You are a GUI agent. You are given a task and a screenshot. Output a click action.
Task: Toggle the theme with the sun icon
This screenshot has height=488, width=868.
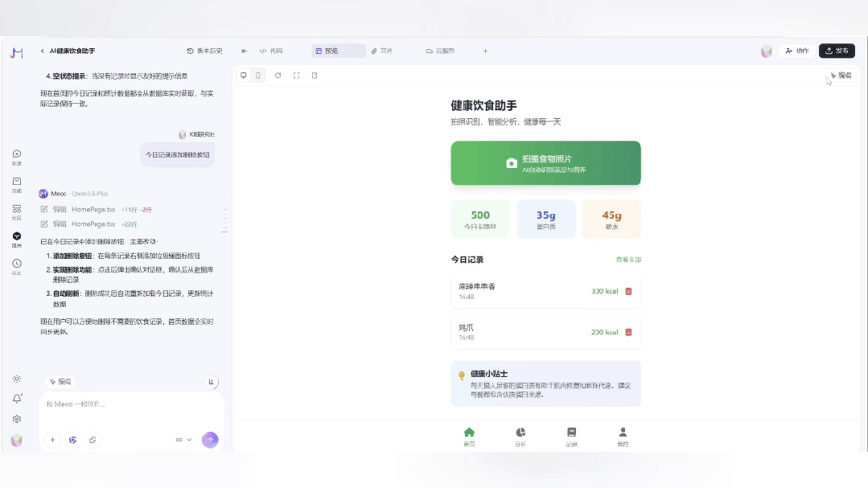(x=17, y=378)
